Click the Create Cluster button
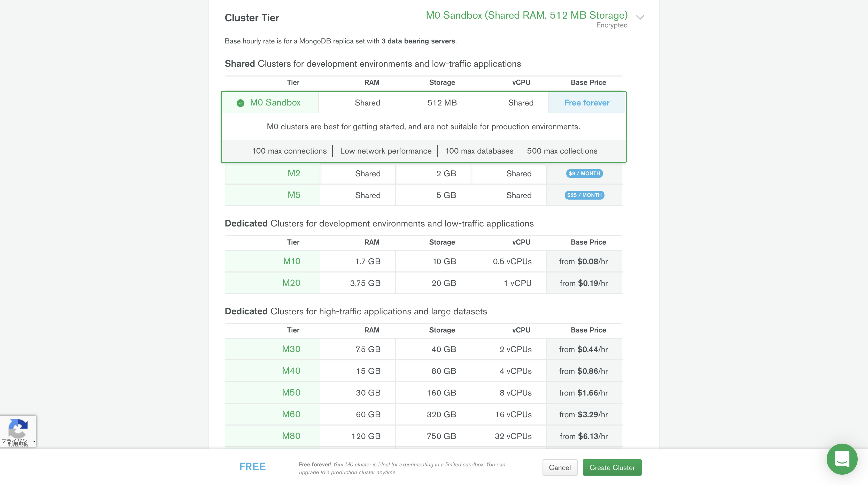 (x=612, y=467)
